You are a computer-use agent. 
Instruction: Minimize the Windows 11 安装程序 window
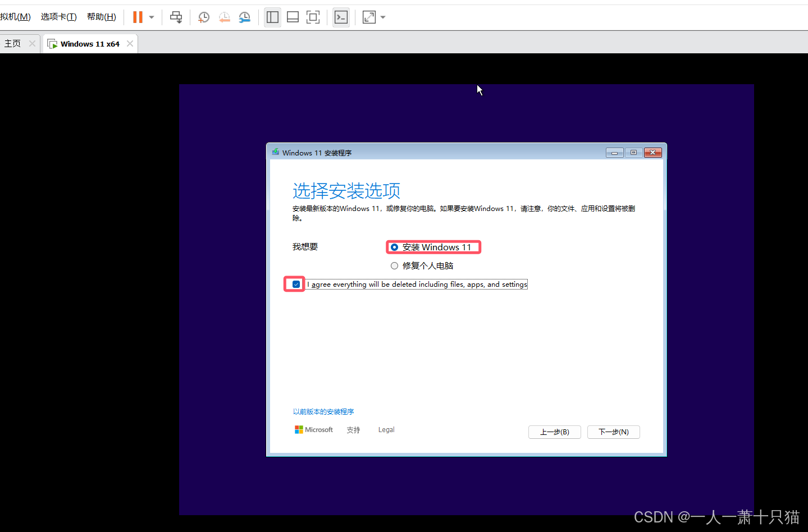point(615,153)
